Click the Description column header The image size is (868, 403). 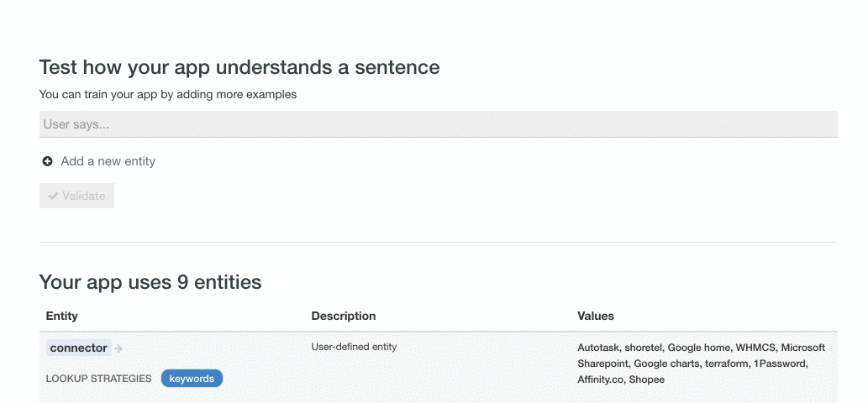click(x=344, y=316)
